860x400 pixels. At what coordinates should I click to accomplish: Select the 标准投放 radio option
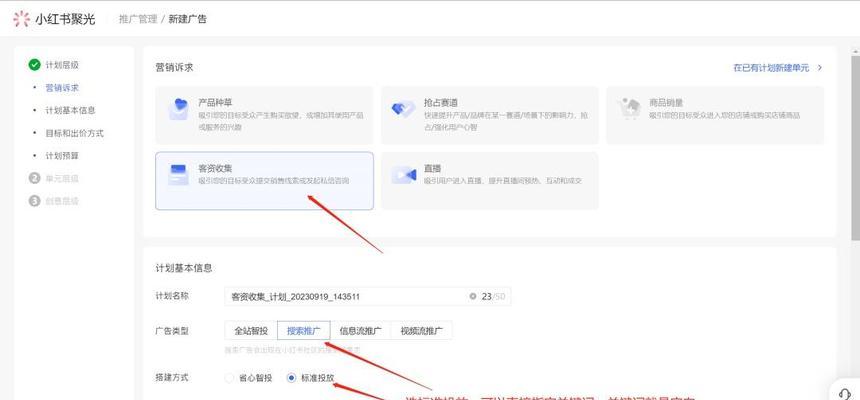point(292,378)
